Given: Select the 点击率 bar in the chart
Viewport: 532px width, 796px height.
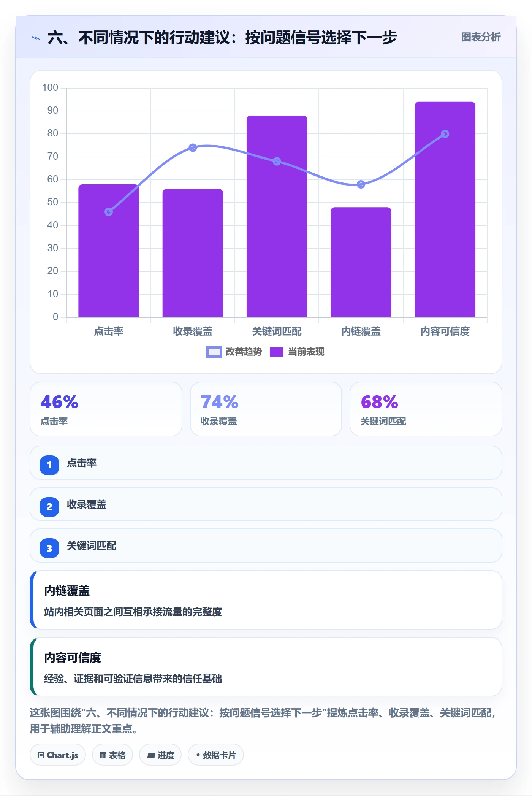Looking at the screenshot, I should point(109,251).
